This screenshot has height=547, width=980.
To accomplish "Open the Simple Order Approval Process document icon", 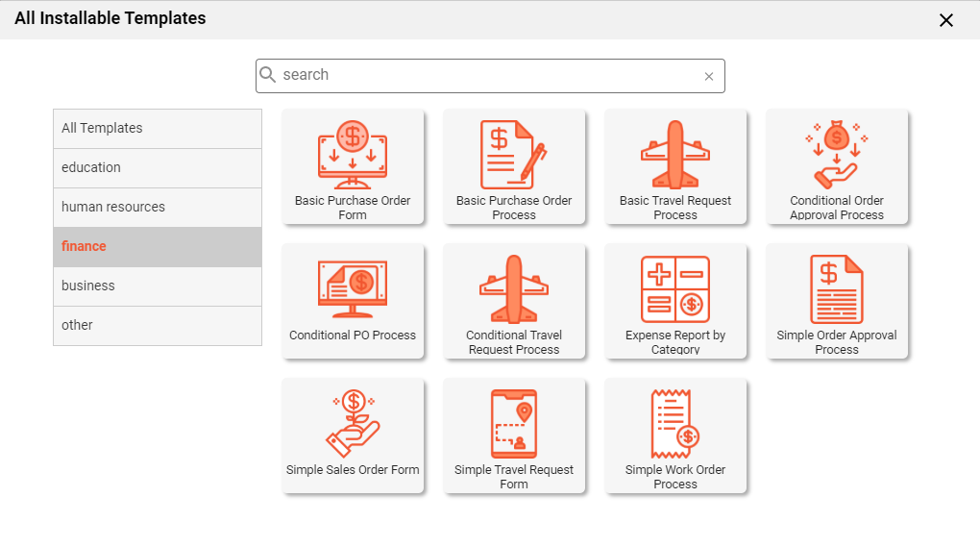I will tap(836, 288).
